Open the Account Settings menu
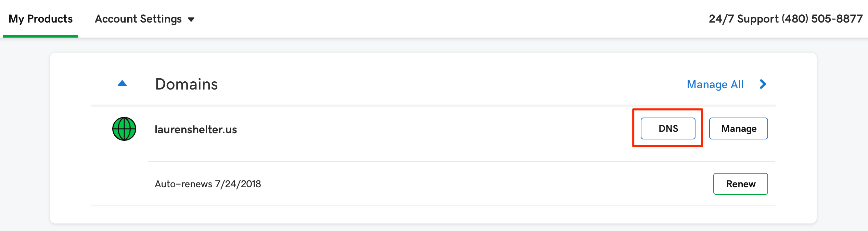The height and width of the screenshot is (231, 868). click(x=144, y=19)
